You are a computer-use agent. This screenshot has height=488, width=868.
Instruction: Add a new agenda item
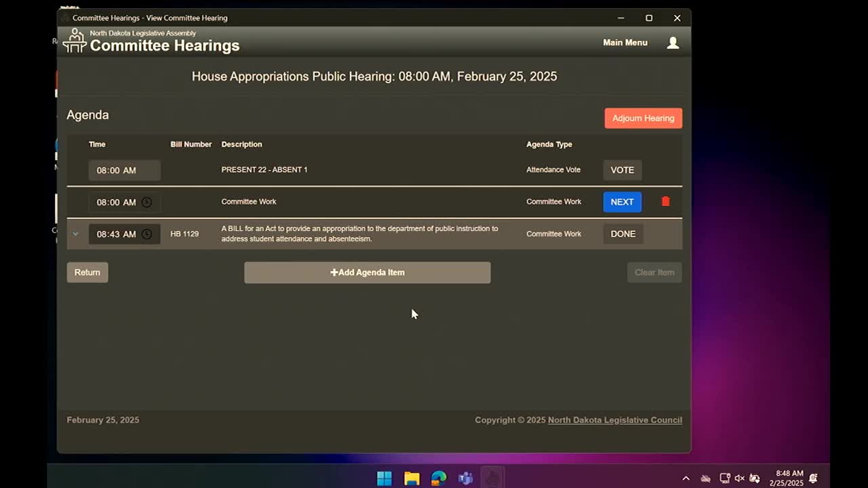(367, 272)
